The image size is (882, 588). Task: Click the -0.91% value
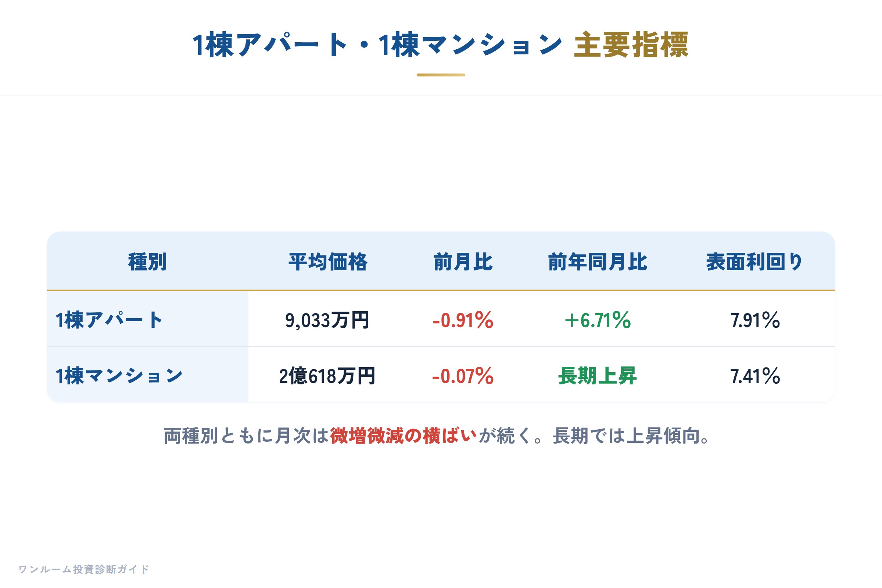point(463,320)
